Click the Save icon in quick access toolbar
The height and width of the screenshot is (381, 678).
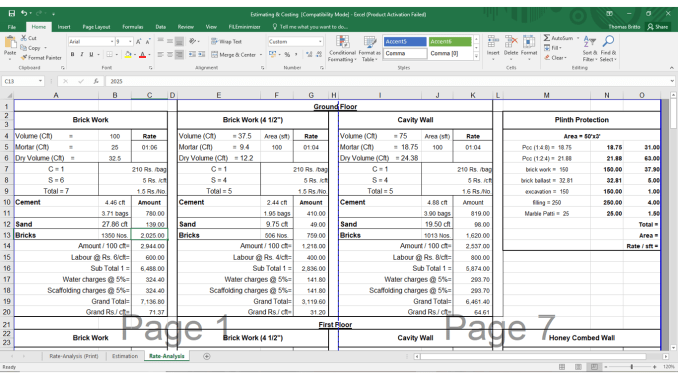[x=12, y=14]
